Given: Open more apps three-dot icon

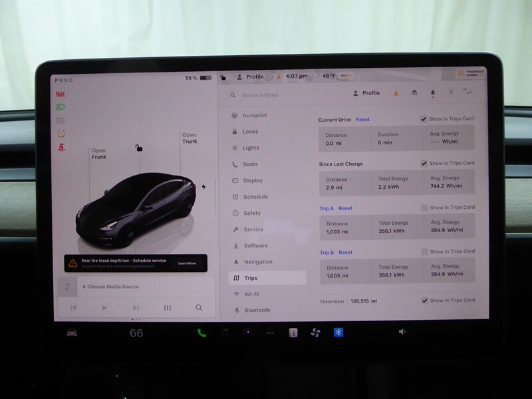Looking at the screenshot, I should [270, 333].
